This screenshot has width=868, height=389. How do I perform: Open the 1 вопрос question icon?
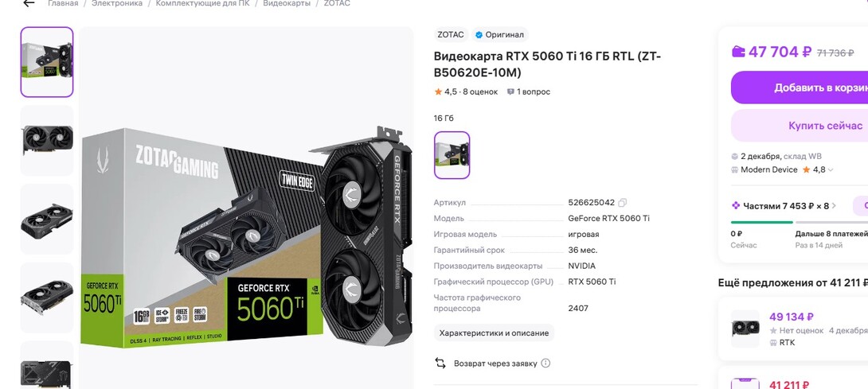pyautogui.click(x=510, y=91)
